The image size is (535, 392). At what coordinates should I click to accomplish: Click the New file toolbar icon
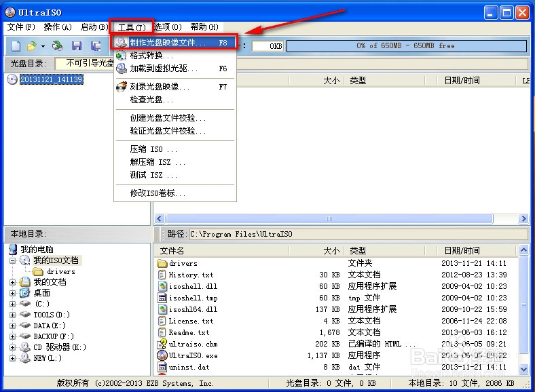16,45
